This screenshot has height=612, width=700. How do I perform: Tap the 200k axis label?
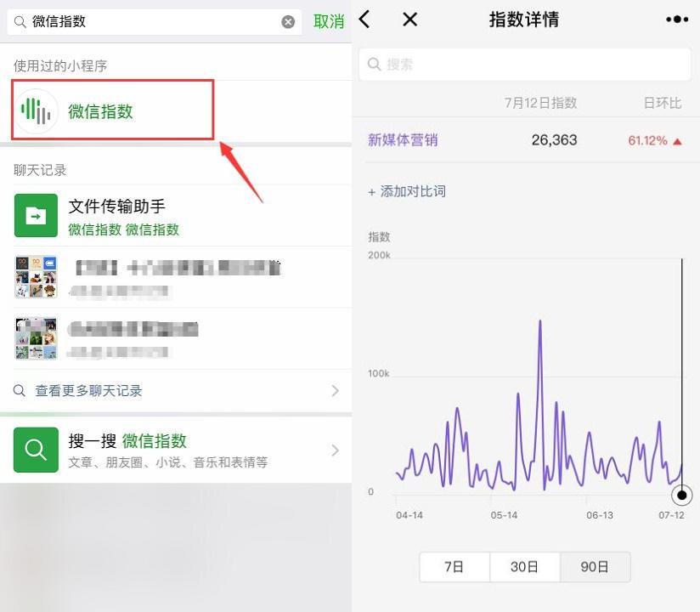point(380,255)
